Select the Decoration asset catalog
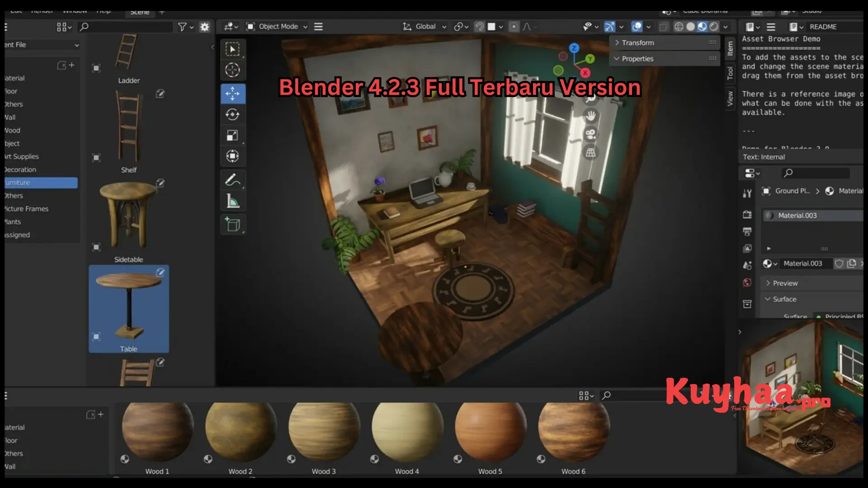This screenshot has height=488, width=868. [41, 169]
